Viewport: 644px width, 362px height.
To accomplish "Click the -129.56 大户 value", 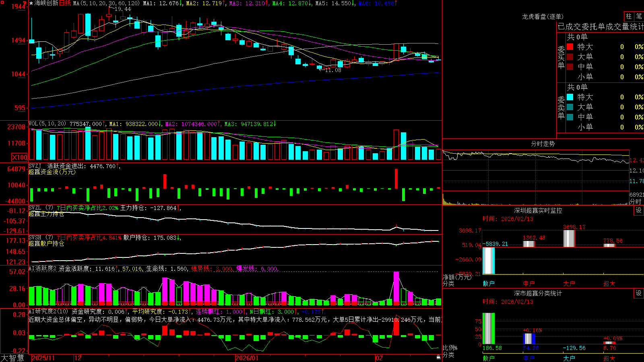I will click(x=574, y=348).
